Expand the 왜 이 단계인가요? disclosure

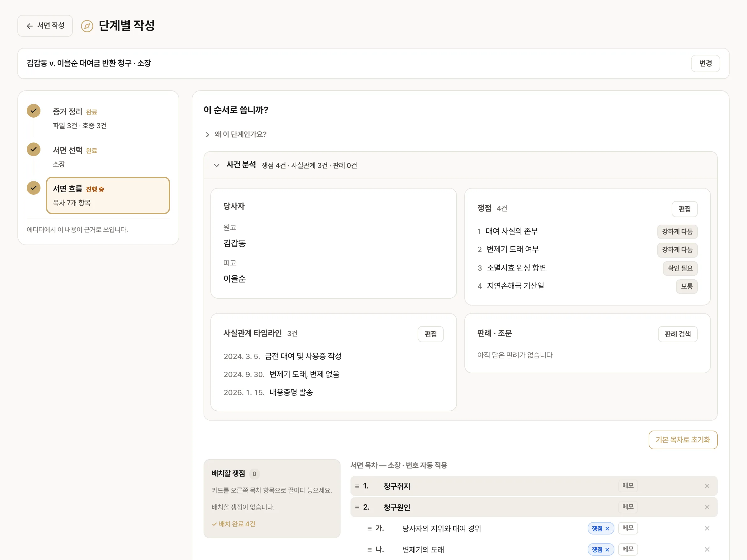coord(236,134)
